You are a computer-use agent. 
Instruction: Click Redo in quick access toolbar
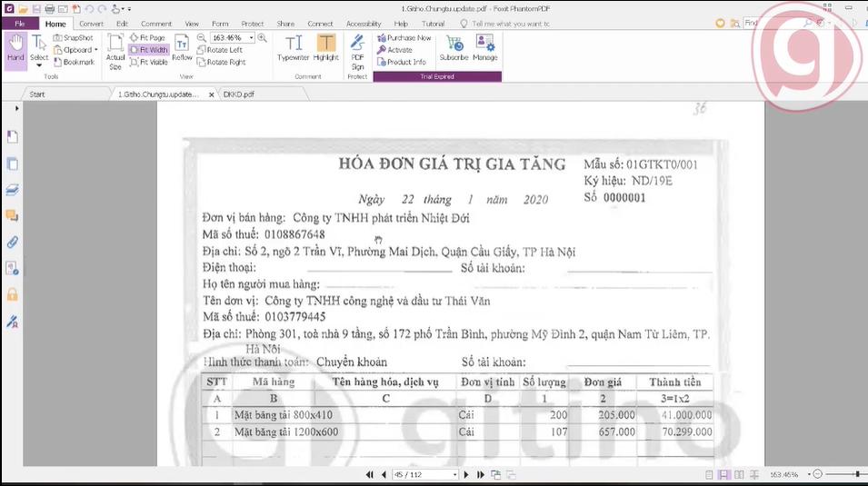pyautogui.click(x=102, y=9)
